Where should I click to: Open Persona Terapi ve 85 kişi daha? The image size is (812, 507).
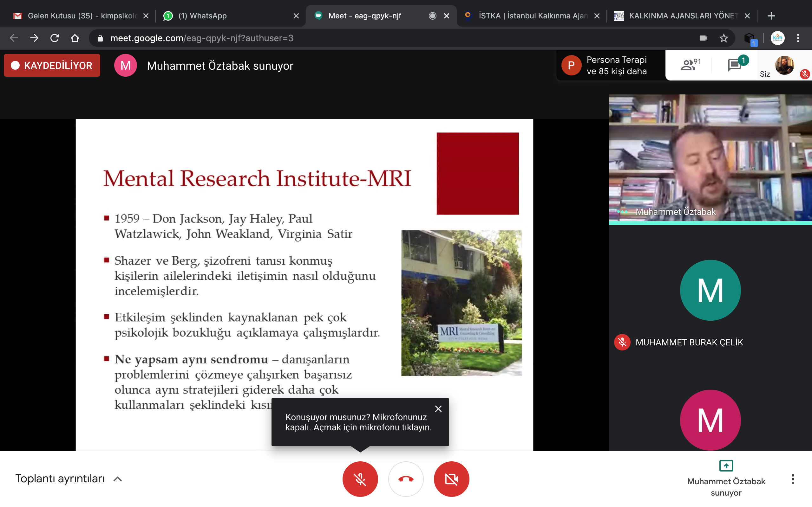(610, 65)
